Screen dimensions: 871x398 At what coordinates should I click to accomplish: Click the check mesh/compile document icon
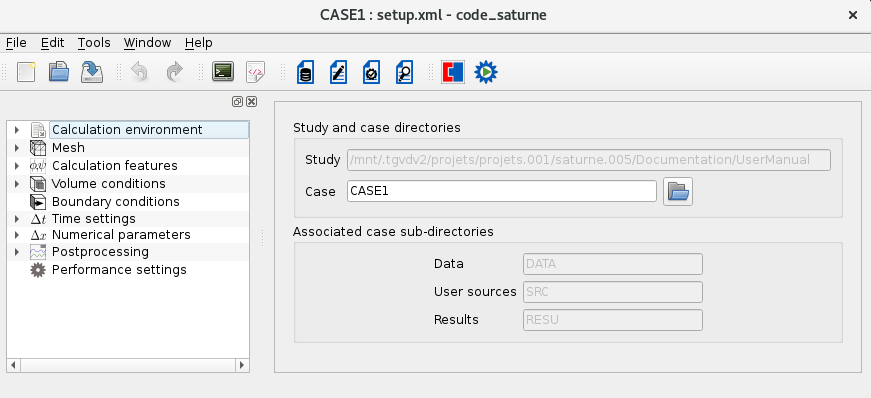(371, 72)
